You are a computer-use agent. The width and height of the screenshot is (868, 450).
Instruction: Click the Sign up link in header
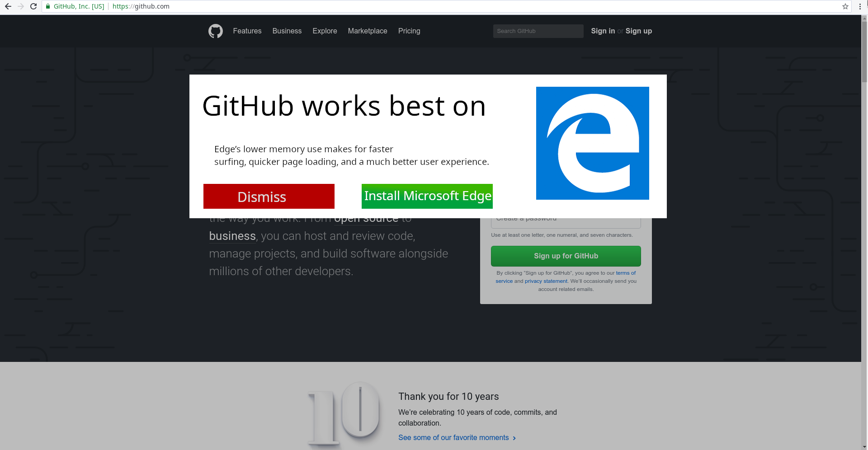pyautogui.click(x=639, y=31)
